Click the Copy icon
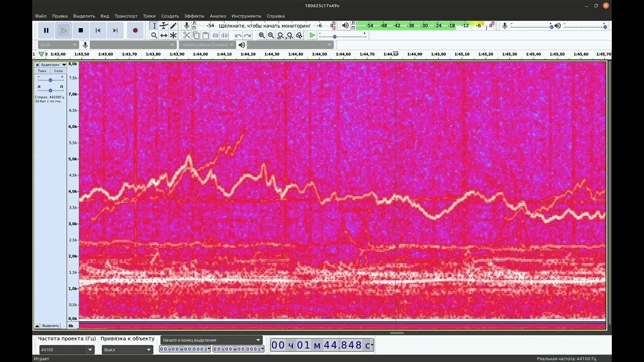644x362 pixels. [x=196, y=35]
